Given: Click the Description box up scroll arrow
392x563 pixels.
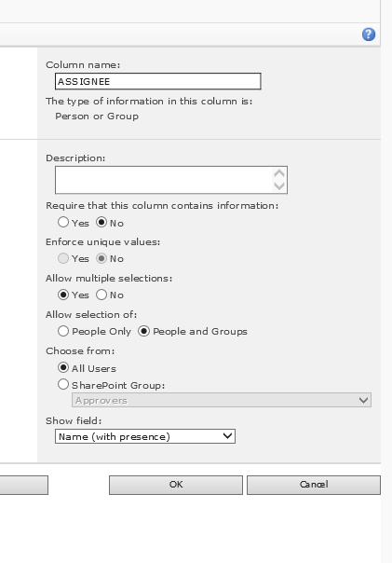Looking at the screenshot, I should [x=279, y=173].
